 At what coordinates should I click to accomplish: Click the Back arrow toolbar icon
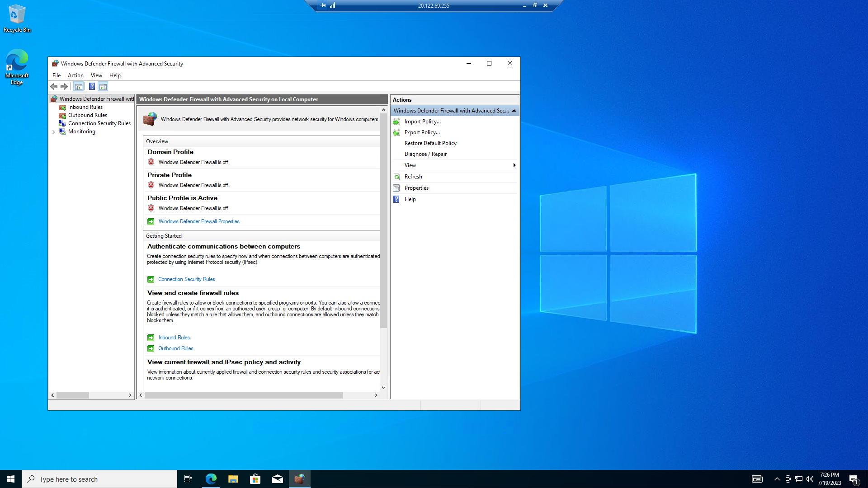[x=54, y=86]
